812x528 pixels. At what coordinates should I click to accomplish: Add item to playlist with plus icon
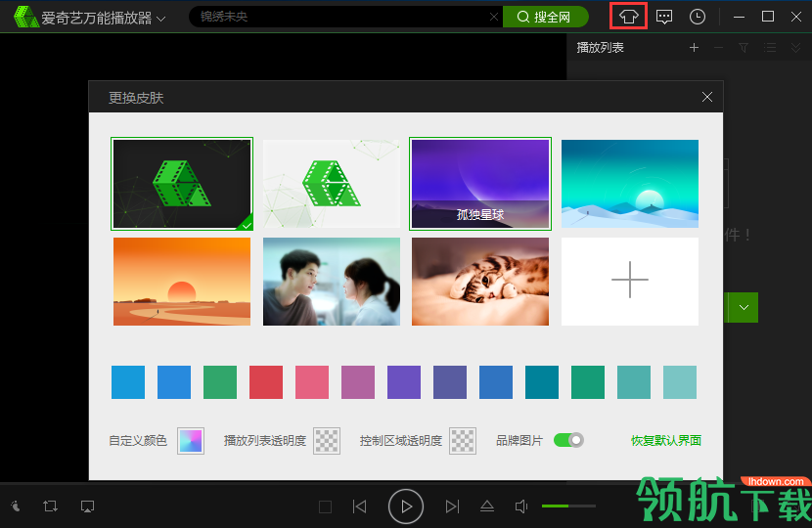click(x=694, y=48)
